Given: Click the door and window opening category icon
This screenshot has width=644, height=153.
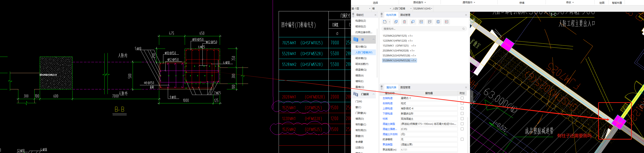Looking at the screenshot, I should pos(356,94).
